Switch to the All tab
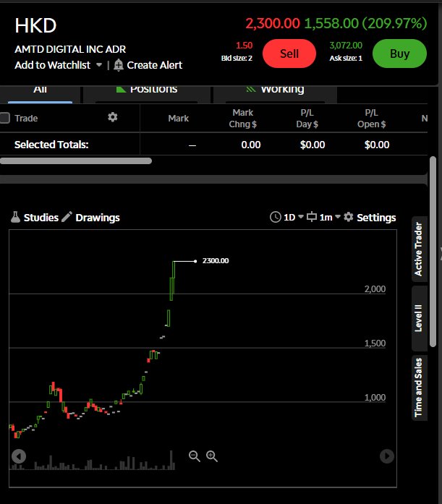This screenshot has width=442, height=504. 41,94
